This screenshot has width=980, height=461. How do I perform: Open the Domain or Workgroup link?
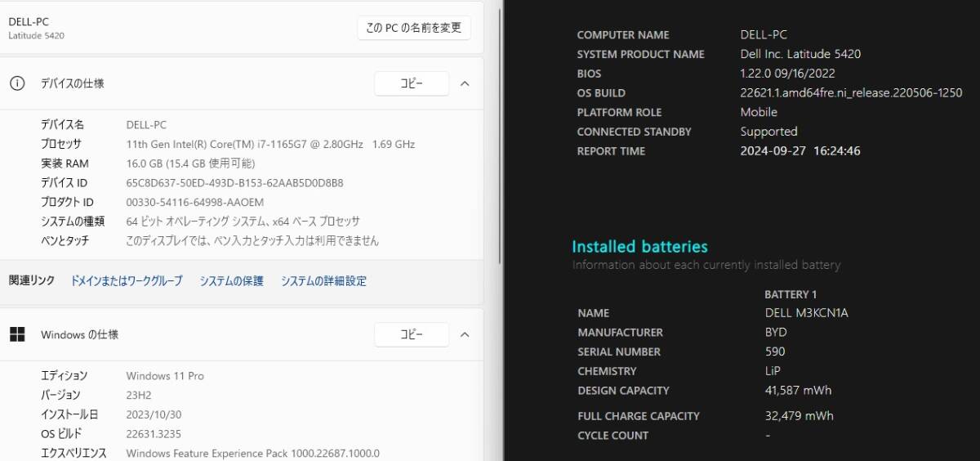coord(127,280)
